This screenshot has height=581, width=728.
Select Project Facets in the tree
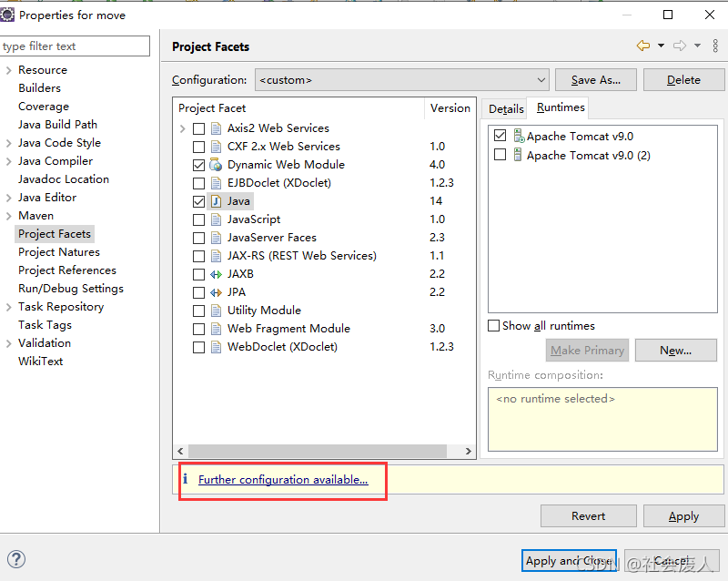point(55,234)
